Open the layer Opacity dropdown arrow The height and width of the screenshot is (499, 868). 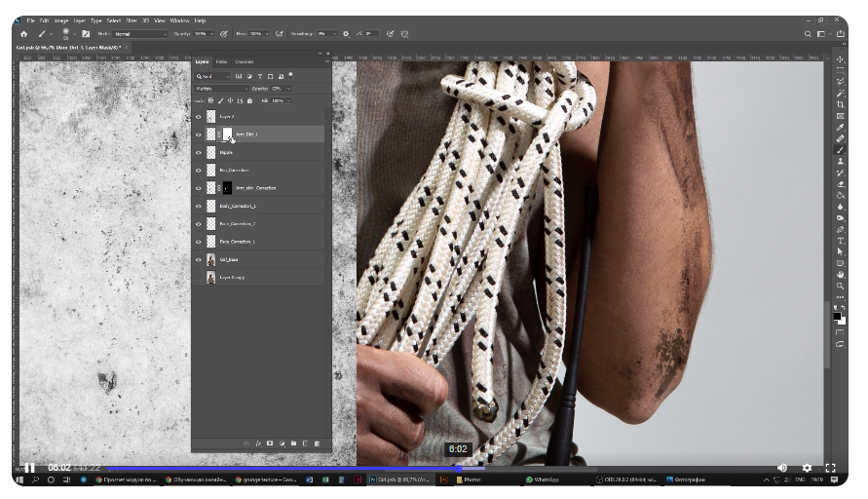pos(289,89)
